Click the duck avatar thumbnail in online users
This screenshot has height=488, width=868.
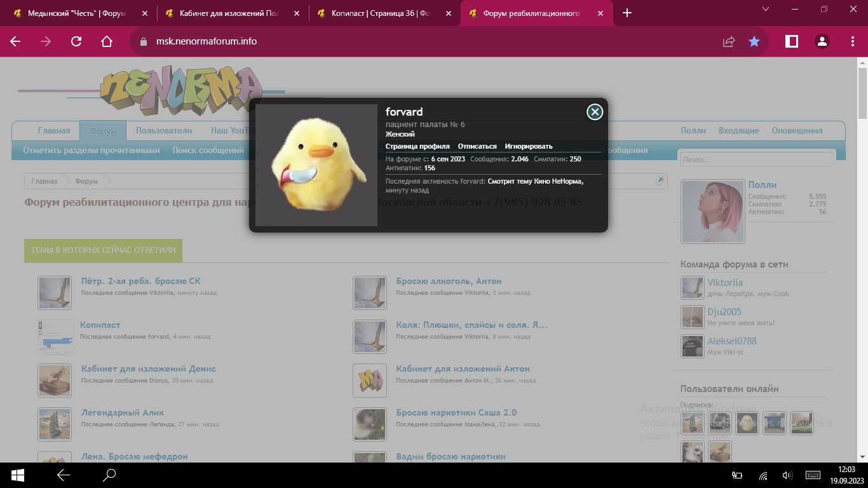(x=747, y=423)
